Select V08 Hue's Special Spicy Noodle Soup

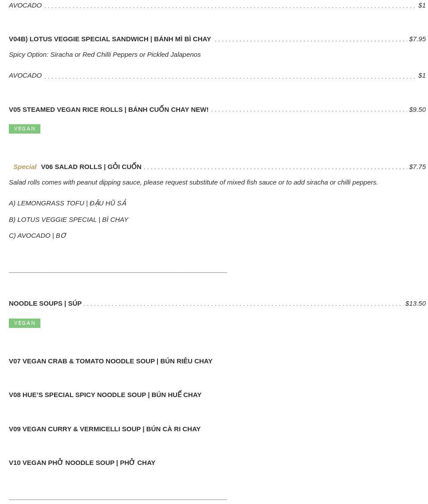[105, 394]
